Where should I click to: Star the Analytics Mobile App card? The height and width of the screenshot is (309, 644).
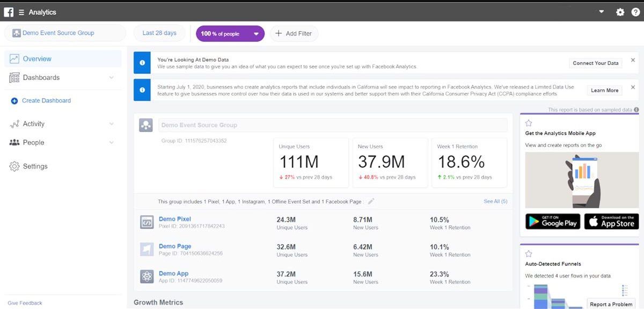(529, 123)
